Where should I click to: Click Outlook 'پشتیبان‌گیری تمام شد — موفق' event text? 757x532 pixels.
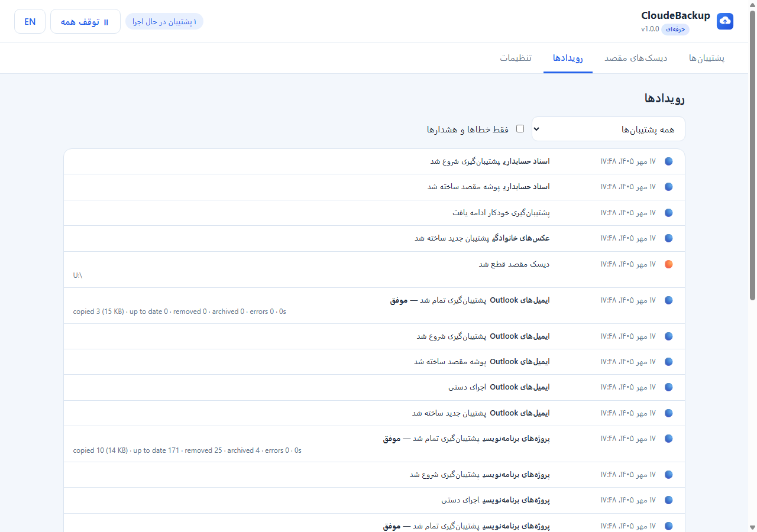(x=470, y=300)
